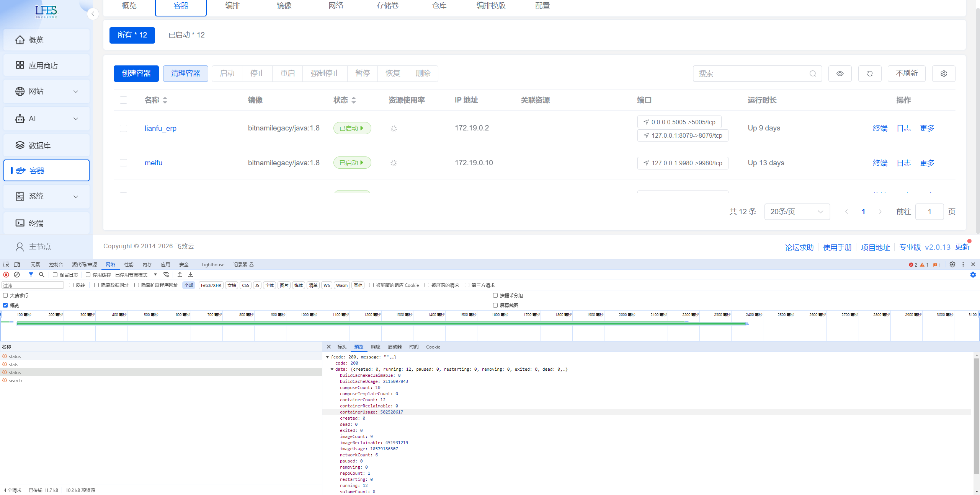Toggle the device toolbar icon in DevTools

coord(17,264)
